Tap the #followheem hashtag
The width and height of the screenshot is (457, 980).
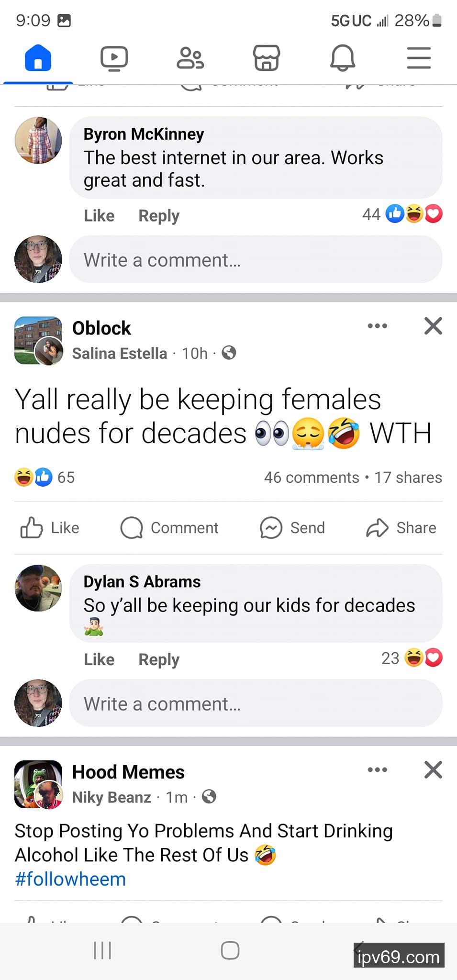(70, 879)
